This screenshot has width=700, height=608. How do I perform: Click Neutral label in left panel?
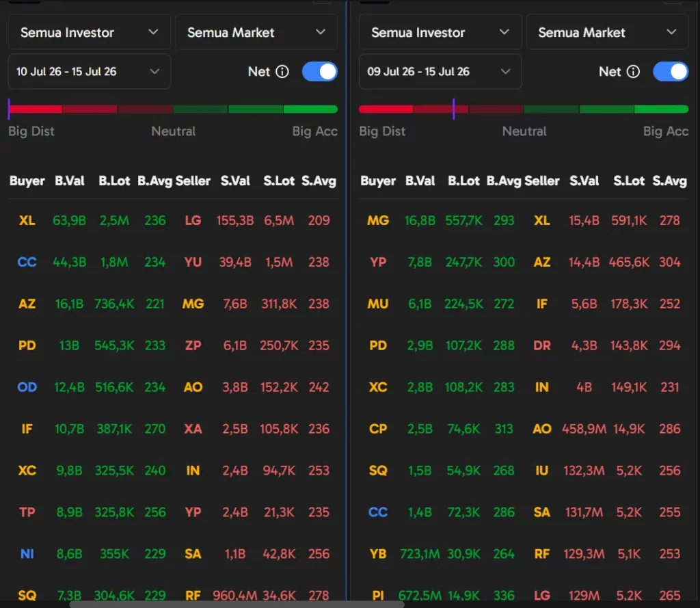(173, 131)
